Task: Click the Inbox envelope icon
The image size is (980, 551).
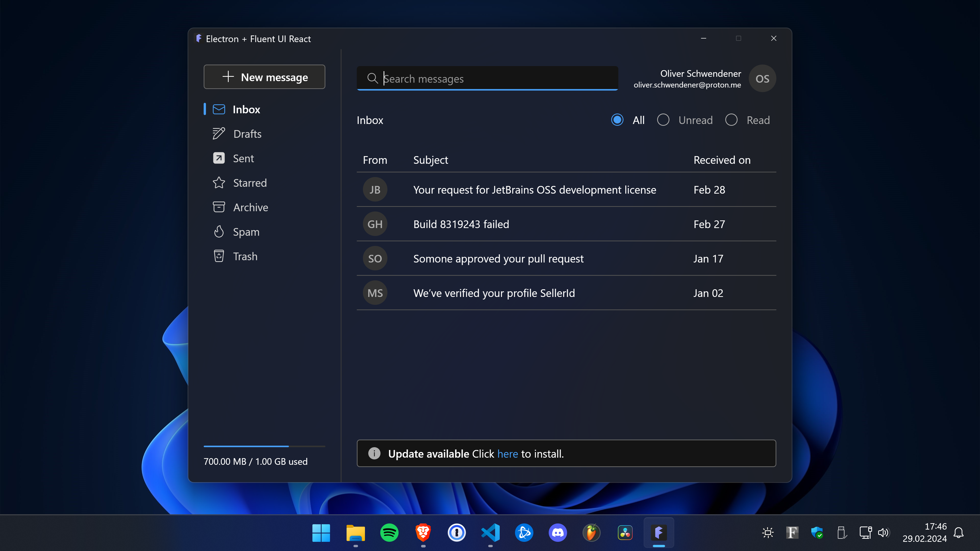Action: coord(219,109)
